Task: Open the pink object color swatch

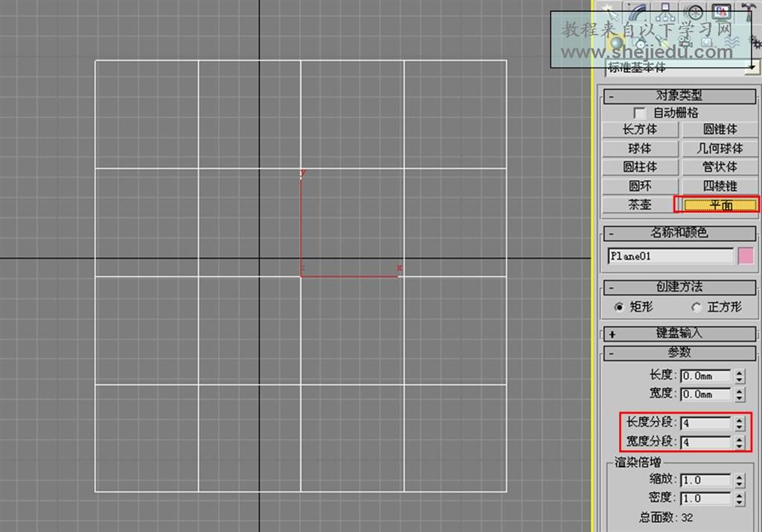Action: [746, 256]
